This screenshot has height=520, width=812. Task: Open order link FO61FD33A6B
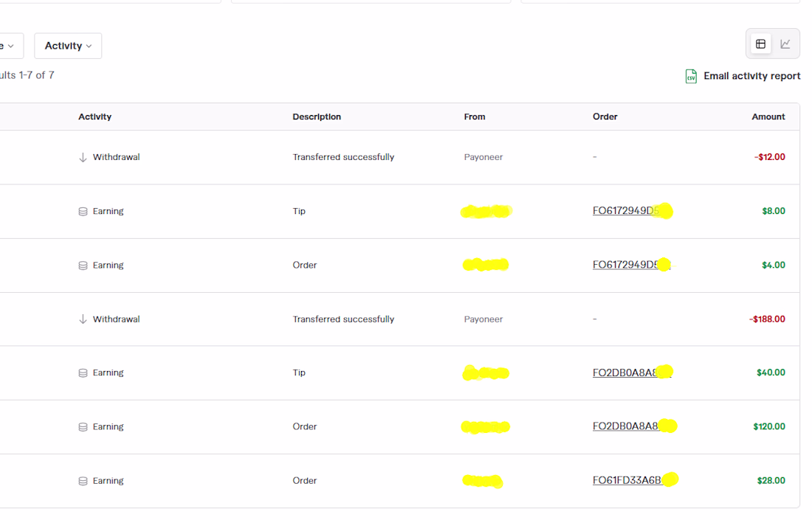[626, 480]
